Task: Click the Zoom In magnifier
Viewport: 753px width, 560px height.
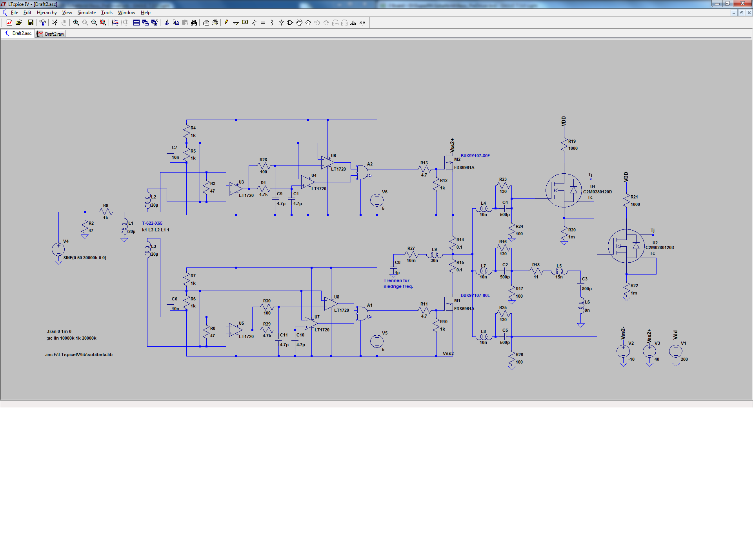Action: click(x=76, y=23)
